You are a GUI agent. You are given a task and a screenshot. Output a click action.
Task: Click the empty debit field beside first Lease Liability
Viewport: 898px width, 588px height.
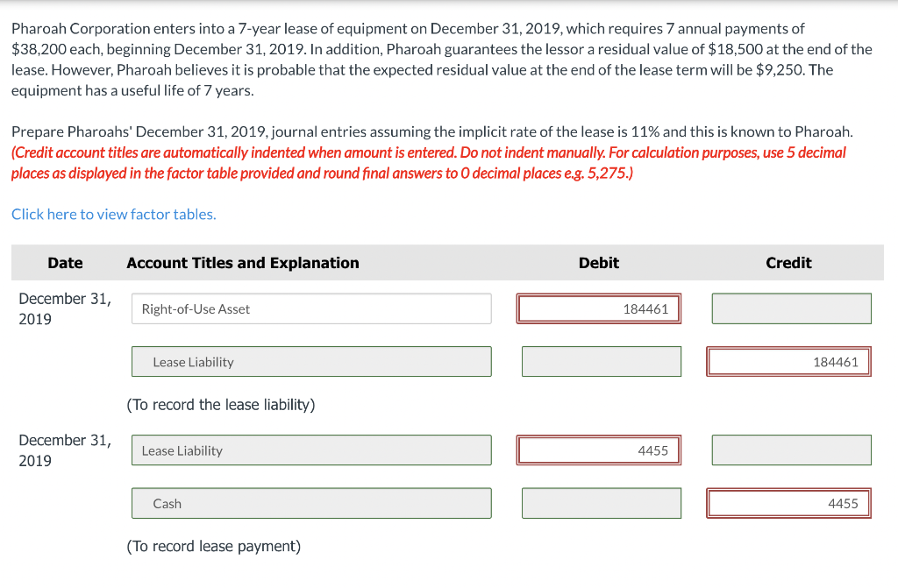pos(602,361)
